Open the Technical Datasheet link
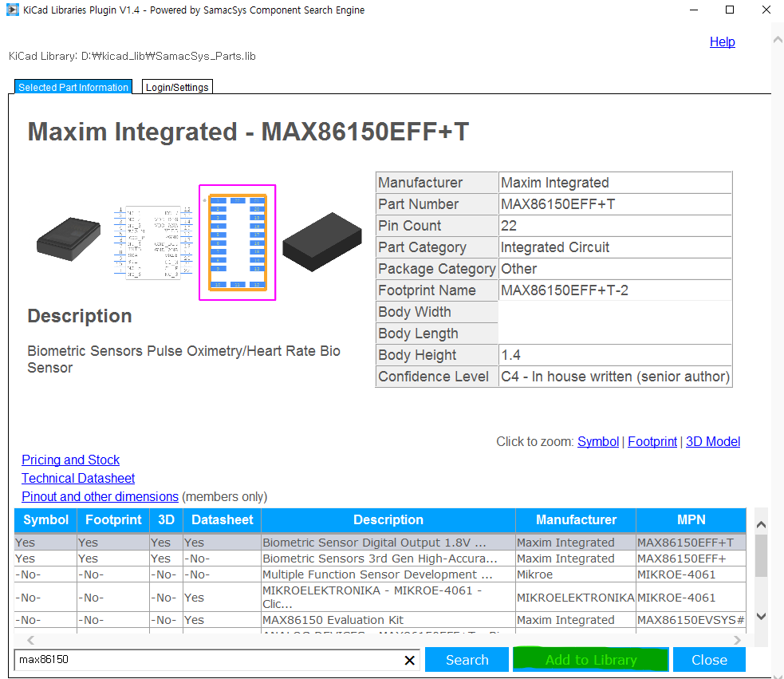This screenshot has height=679, width=784. coord(78,479)
